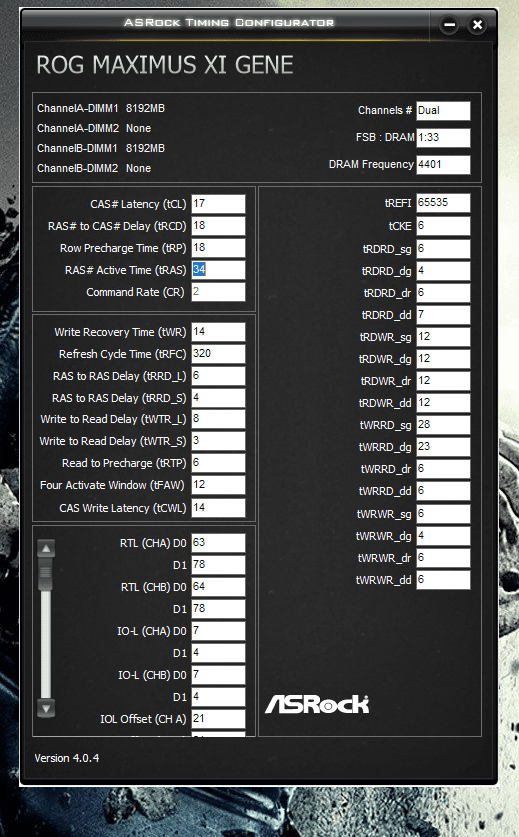Click the tWRRD_sg field showing 28
The image size is (519, 837).
pos(443,425)
